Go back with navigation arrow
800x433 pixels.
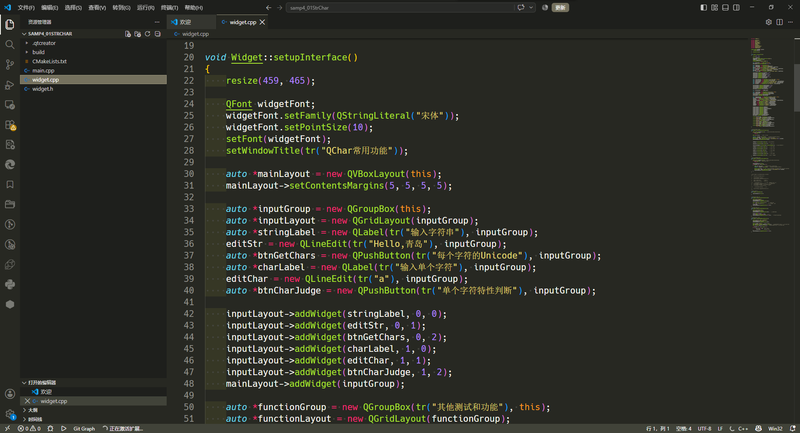[268, 8]
